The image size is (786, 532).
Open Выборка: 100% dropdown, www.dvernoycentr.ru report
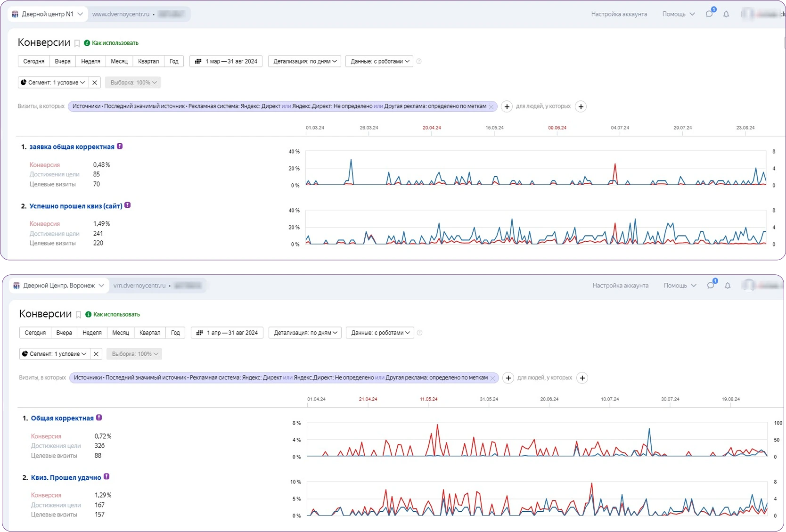(x=133, y=82)
